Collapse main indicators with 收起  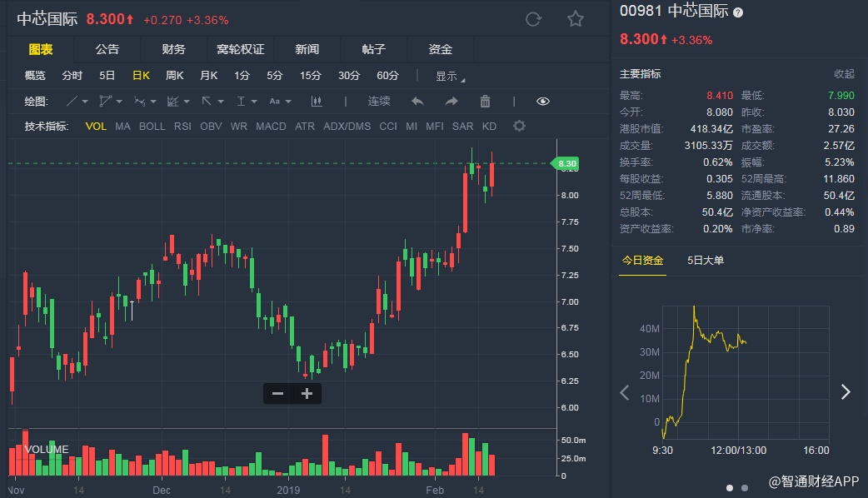coord(844,73)
